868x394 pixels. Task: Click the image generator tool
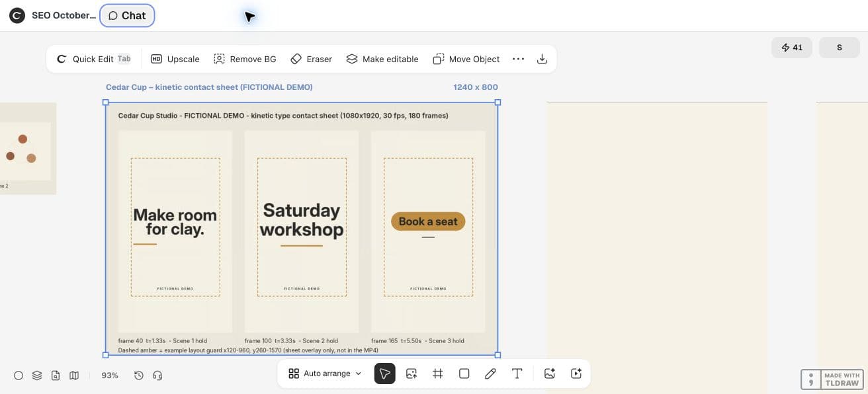[x=549, y=374]
